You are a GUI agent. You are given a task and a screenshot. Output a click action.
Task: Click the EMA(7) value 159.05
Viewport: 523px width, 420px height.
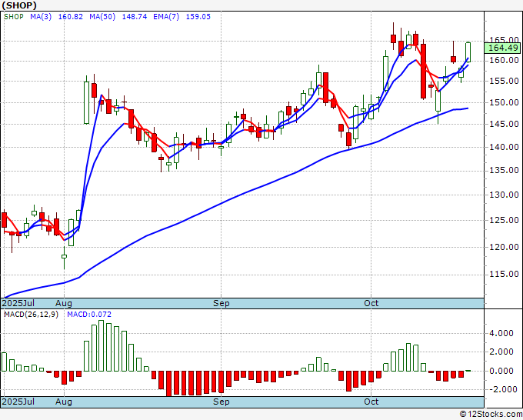pyautogui.click(x=198, y=17)
